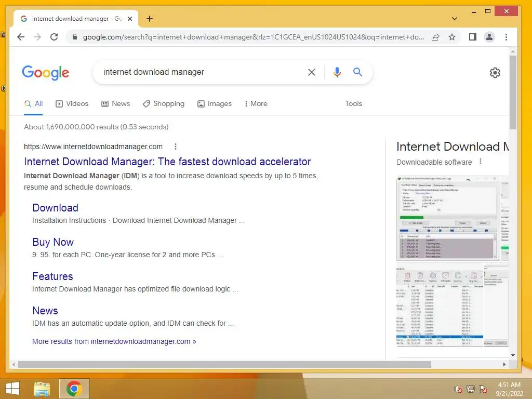Go back with the browser back arrow
This screenshot has height=399, width=532.
(x=21, y=37)
